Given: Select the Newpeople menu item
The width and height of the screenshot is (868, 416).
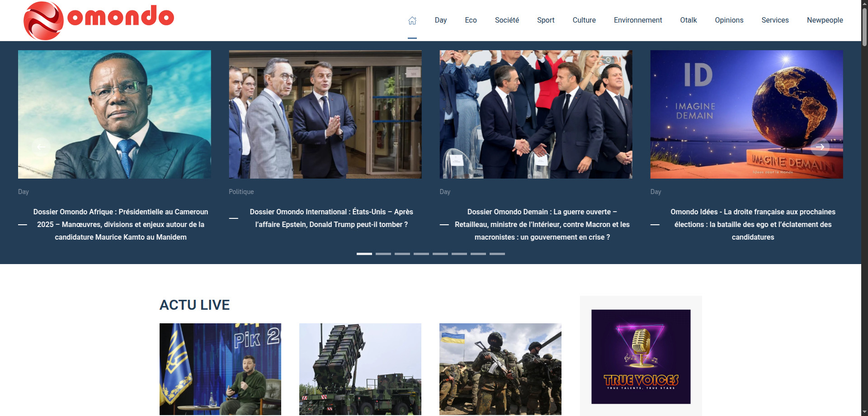Looking at the screenshot, I should pyautogui.click(x=825, y=20).
